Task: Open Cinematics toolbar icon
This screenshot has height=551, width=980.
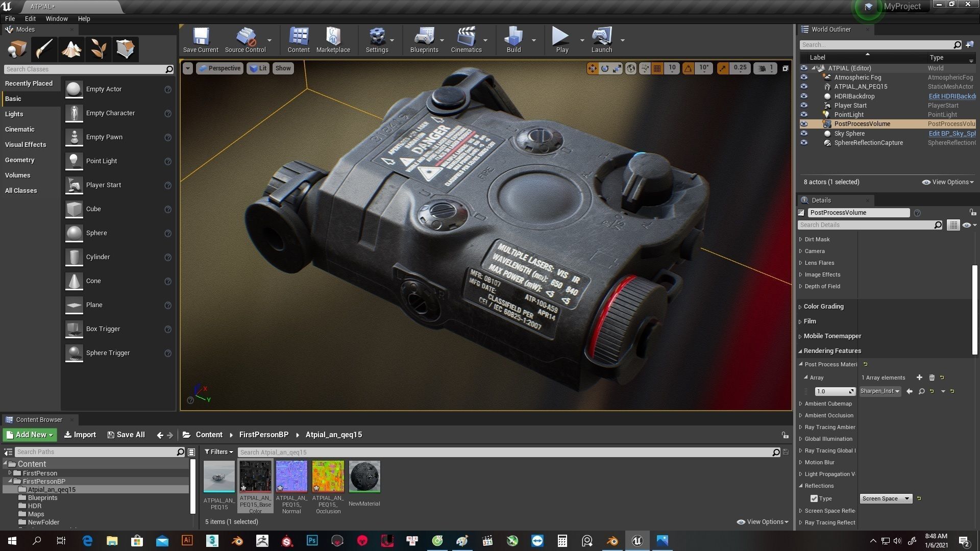Action: 466,40
